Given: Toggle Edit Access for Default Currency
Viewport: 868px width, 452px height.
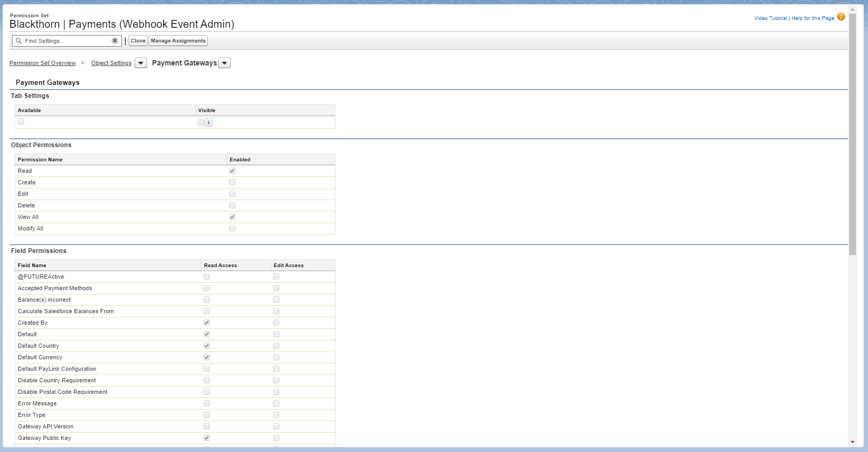Looking at the screenshot, I should pyautogui.click(x=276, y=357).
